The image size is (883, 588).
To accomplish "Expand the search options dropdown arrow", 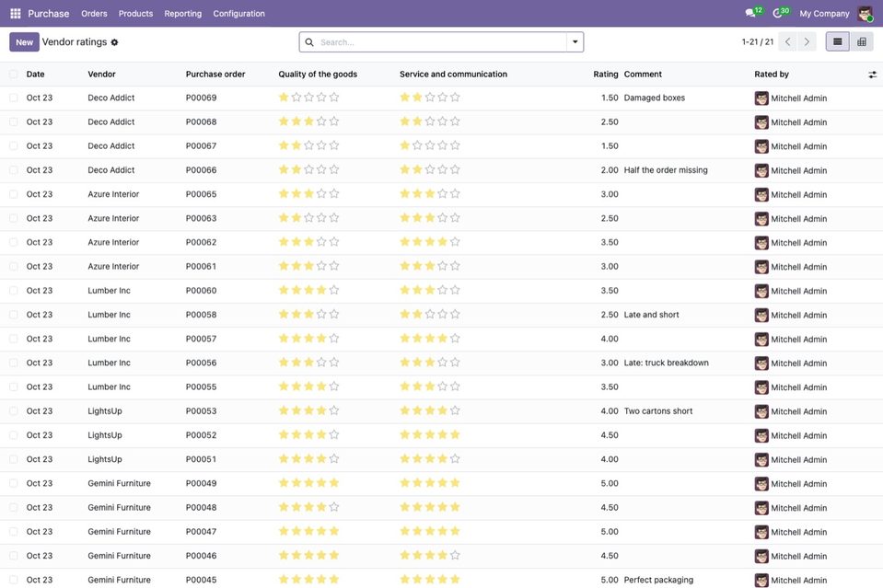I will 575,41.
